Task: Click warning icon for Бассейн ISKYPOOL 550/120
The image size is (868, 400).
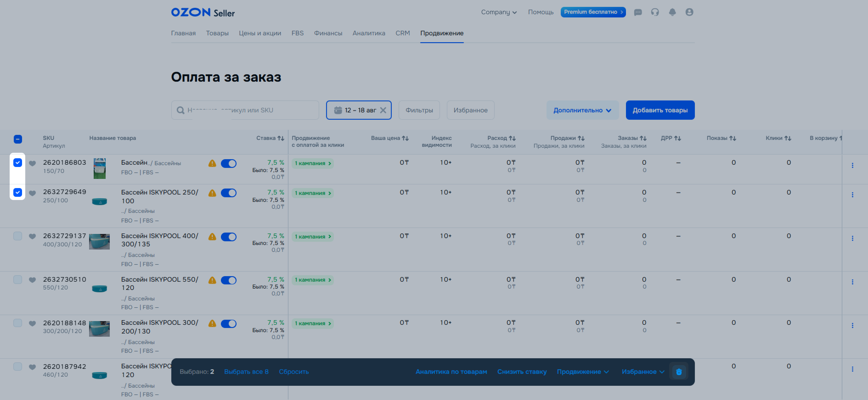Action: click(212, 280)
